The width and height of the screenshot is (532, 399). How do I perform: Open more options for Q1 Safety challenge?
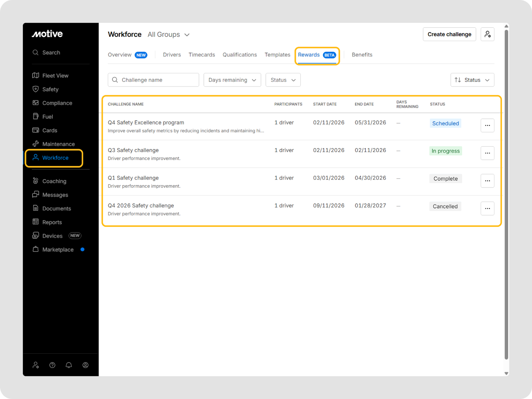(x=487, y=181)
